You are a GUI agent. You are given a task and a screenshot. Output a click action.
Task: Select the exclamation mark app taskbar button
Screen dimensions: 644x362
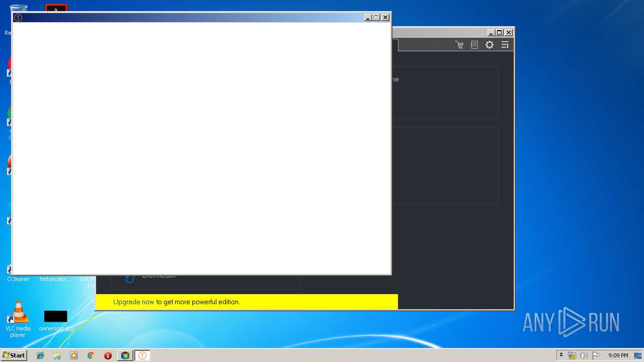pyautogui.click(x=142, y=355)
